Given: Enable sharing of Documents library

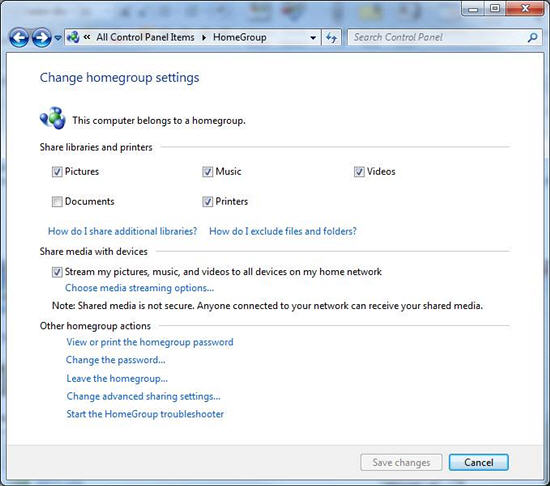Looking at the screenshot, I should 57,202.
